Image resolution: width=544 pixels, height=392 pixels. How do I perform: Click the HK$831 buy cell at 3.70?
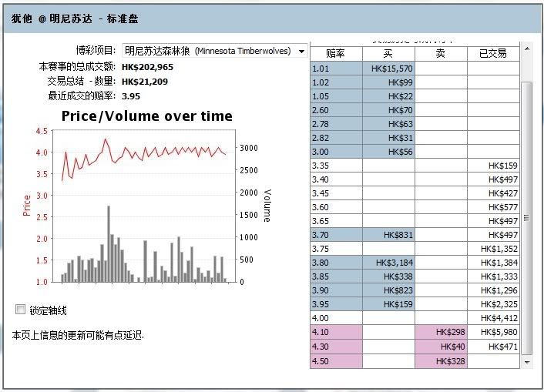coord(388,235)
